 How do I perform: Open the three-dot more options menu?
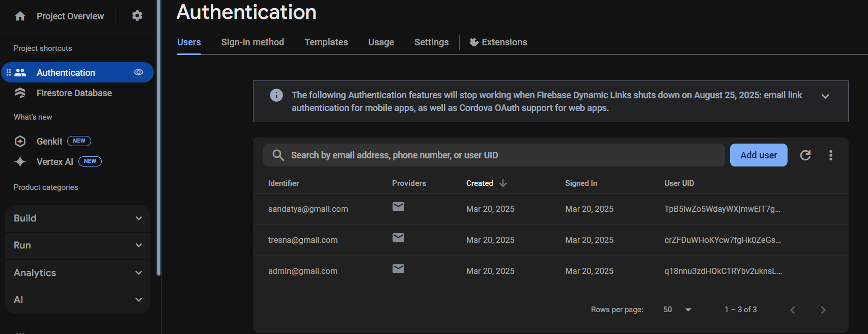click(831, 155)
